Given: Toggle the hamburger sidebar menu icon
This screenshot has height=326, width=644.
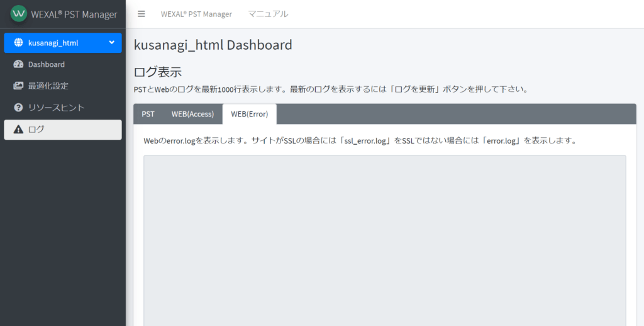Looking at the screenshot, I should pyautogui.click(x=142, y=14).
